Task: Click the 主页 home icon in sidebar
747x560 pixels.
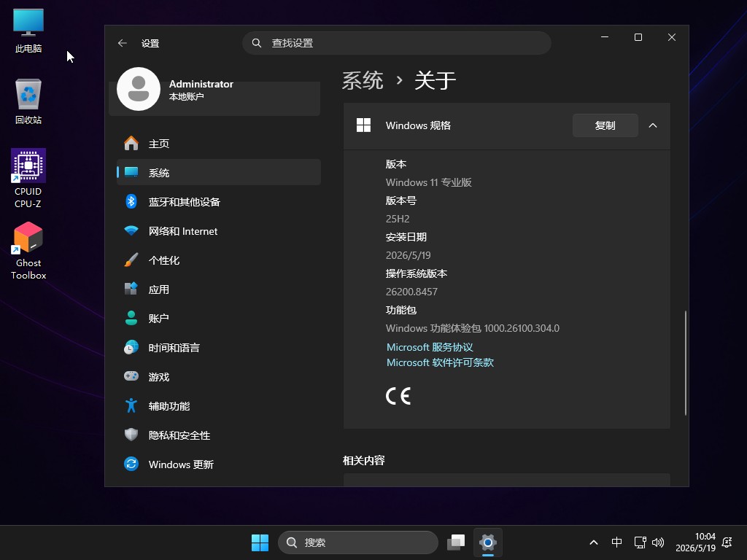Action: 131,144
